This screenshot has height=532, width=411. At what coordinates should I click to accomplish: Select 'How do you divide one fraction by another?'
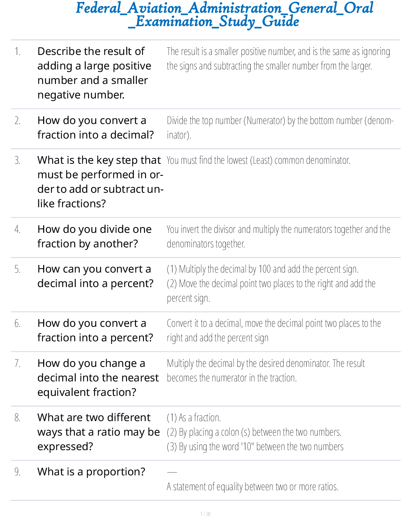point(94,236)
